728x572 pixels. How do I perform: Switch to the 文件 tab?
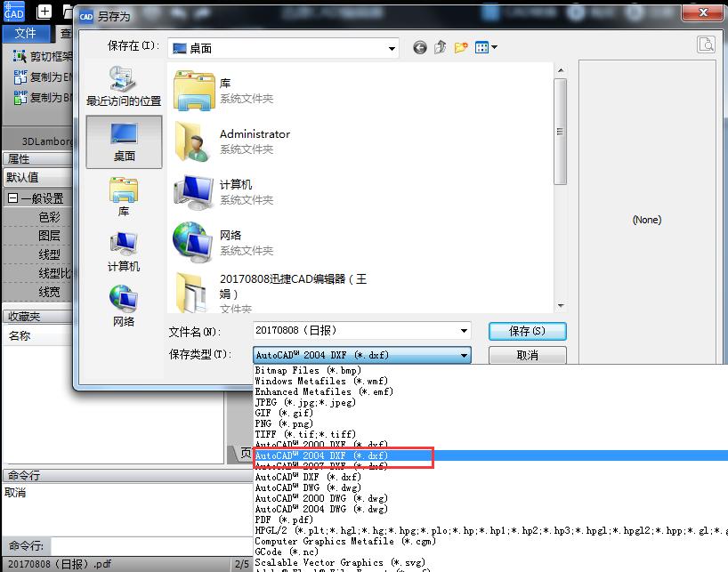pos(27,33)
